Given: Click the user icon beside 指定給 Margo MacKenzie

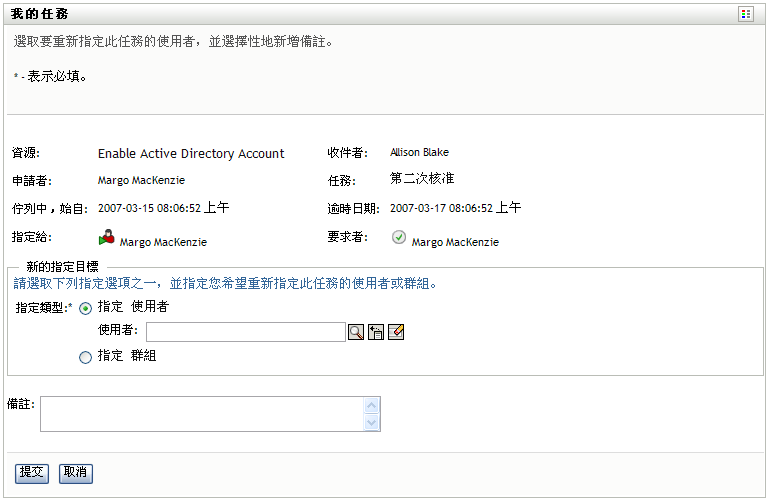Looking at the screenshot, I should coord(106,238).
